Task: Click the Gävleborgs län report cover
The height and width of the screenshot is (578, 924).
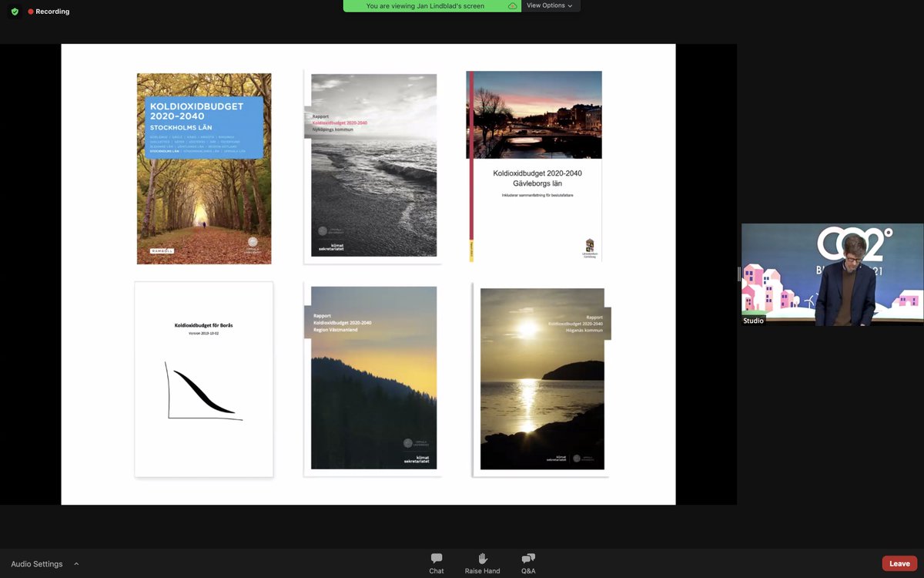Action: click(x=535, y=166)
